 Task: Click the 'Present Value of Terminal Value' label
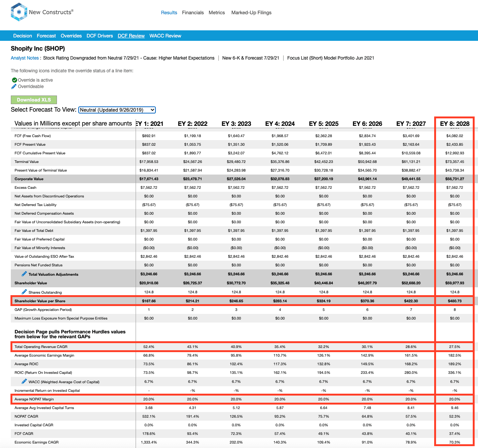[x=41, y=170]
